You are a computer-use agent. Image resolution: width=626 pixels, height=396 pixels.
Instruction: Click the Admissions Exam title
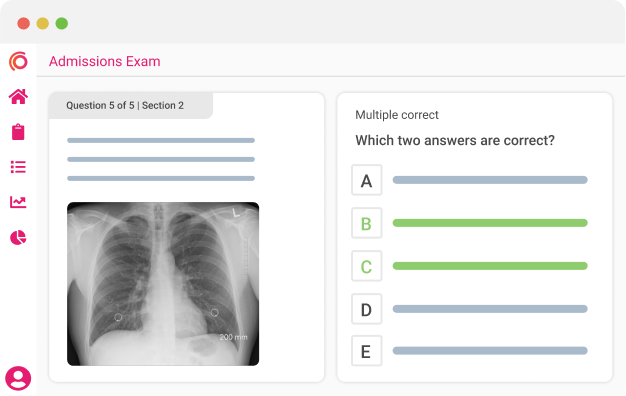(105, 61)
